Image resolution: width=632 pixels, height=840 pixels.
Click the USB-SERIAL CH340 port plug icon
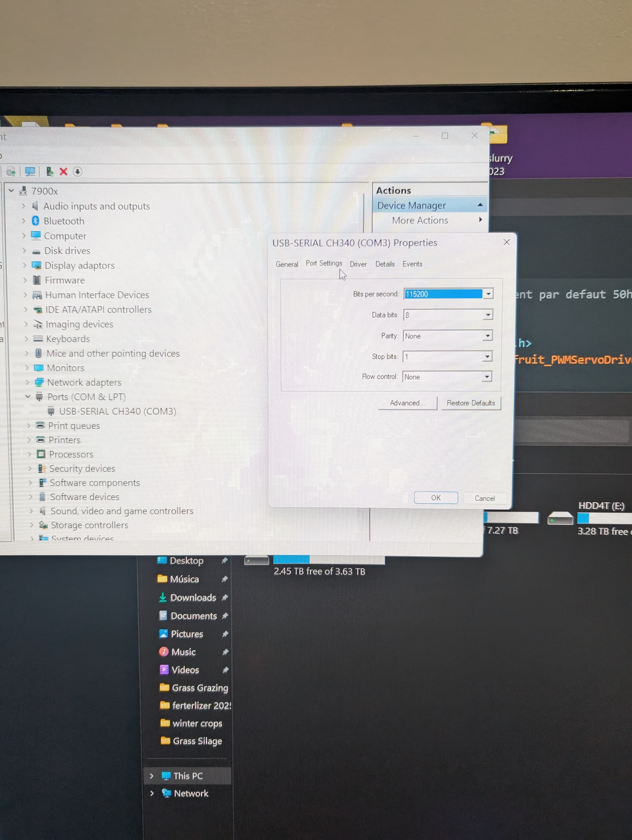51,411
